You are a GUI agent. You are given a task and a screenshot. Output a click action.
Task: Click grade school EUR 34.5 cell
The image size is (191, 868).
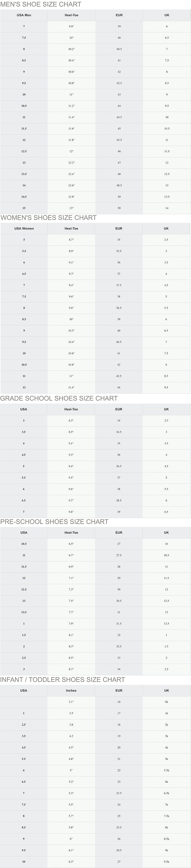(x=119, y=432)
